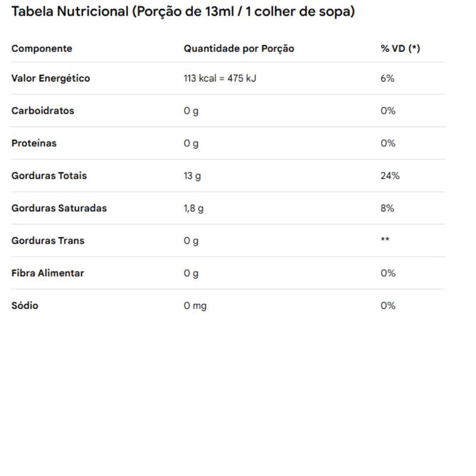Screen dimensions: 476x476
Task: Select the Valor Energético row label
Action: pos(51,79)
